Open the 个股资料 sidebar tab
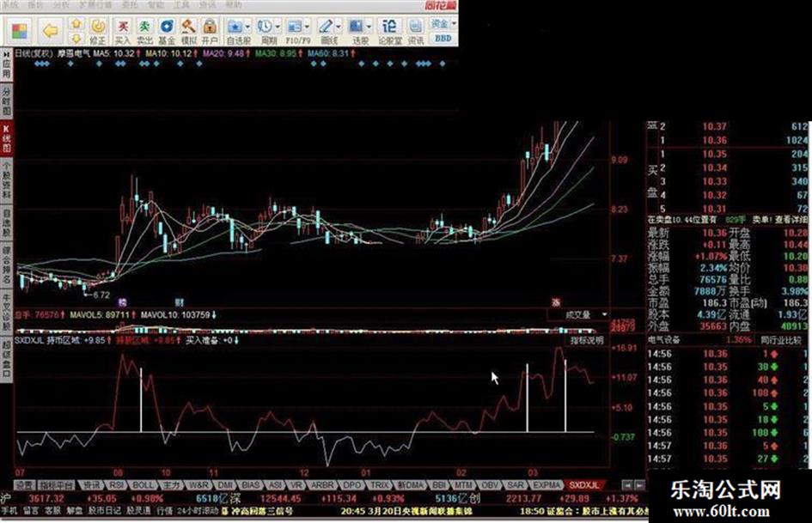The width and height of the screenshot is (812, 523). [6, 180]
